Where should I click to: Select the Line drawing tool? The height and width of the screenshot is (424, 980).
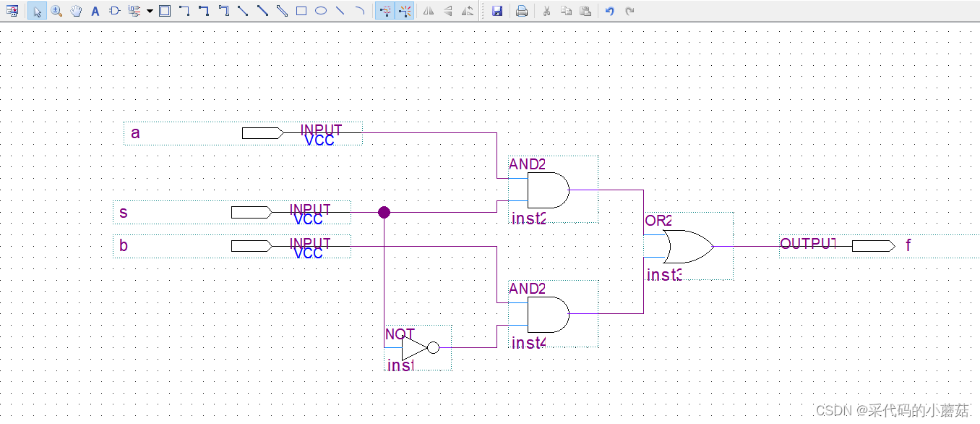(340, 11)
